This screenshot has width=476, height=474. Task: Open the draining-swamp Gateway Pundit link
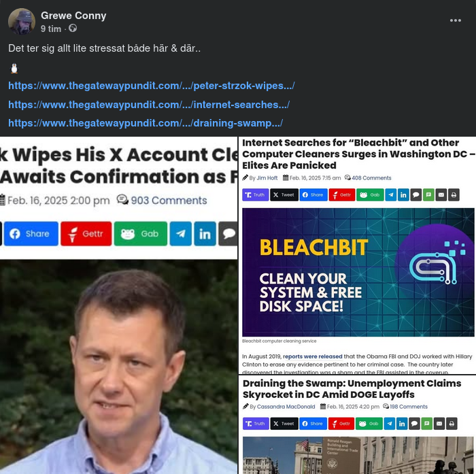click(x=146, y=123)
